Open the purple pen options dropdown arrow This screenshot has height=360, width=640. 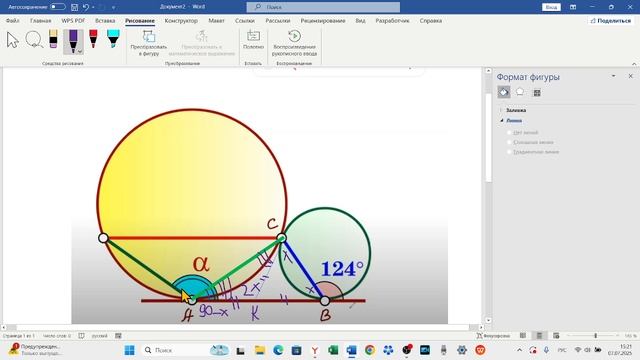(x=80, y=51)
